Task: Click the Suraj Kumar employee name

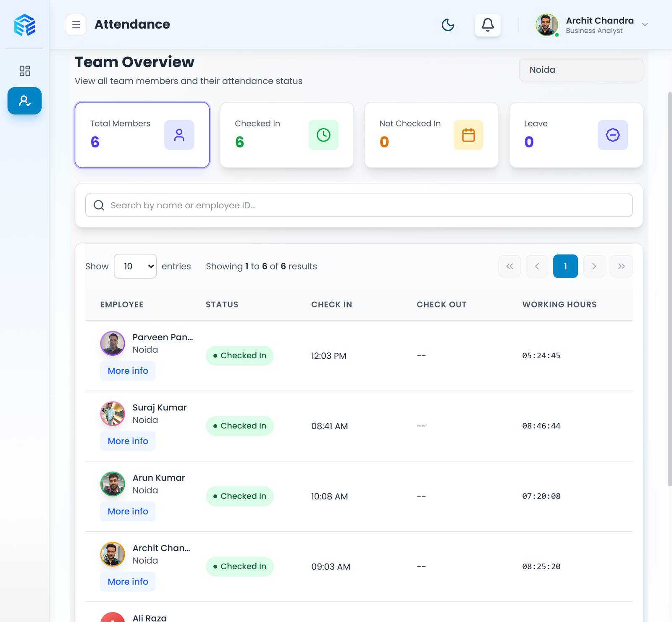Action: click(160, 408)
